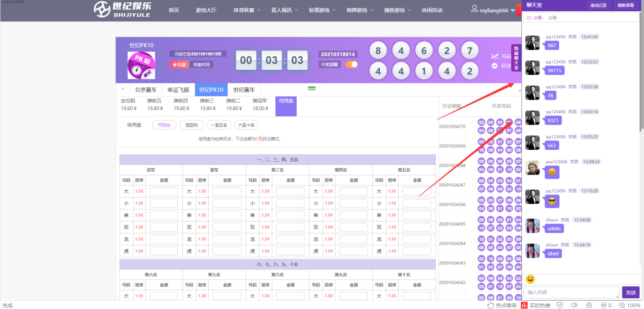
Task: Expand the myliang666 account dropdown arrow
Action: (x=513, y=11)
